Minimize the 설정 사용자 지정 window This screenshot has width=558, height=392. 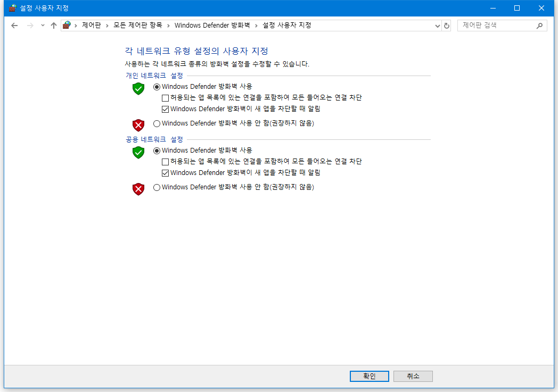tap(493, 8)
